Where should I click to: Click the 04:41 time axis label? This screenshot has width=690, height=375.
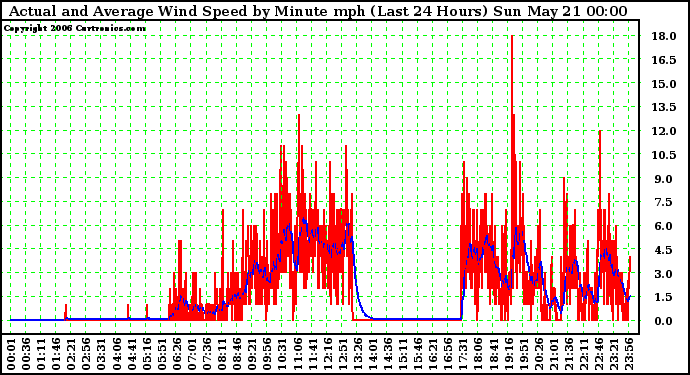tap(132, 354)
